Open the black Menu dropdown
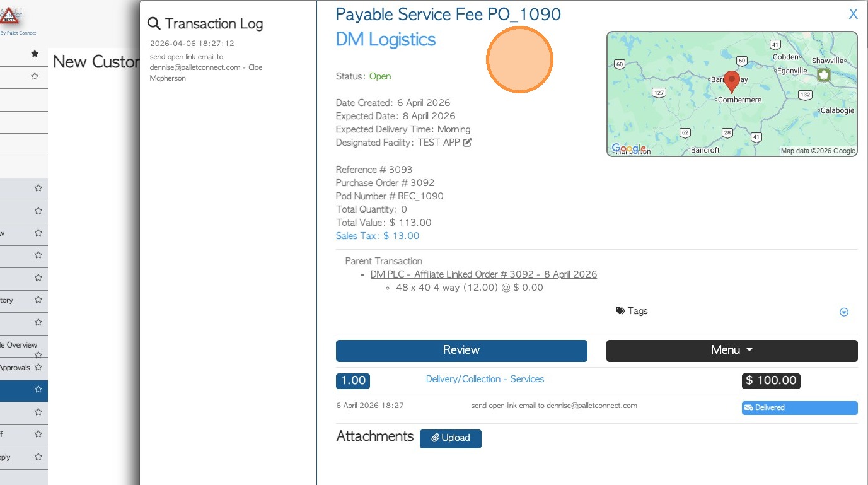The width and height of the screenshot is (868, 485). 731,351
